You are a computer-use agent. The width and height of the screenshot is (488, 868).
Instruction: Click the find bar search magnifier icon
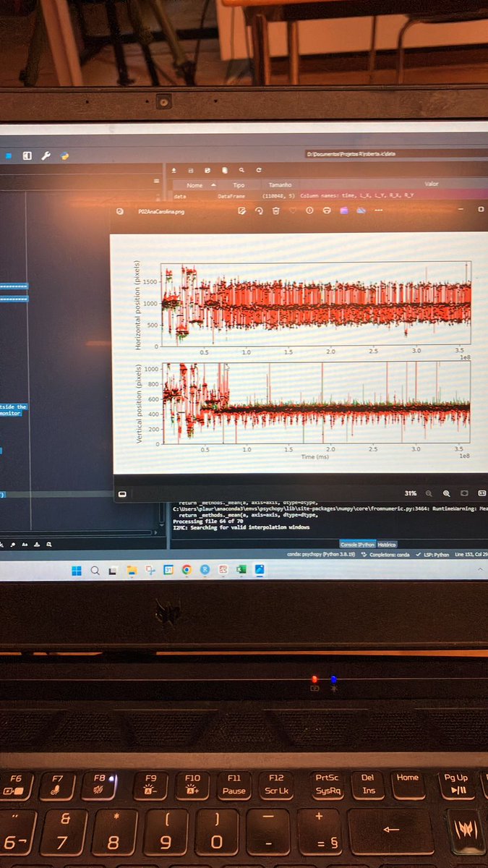tap(48, 544)
